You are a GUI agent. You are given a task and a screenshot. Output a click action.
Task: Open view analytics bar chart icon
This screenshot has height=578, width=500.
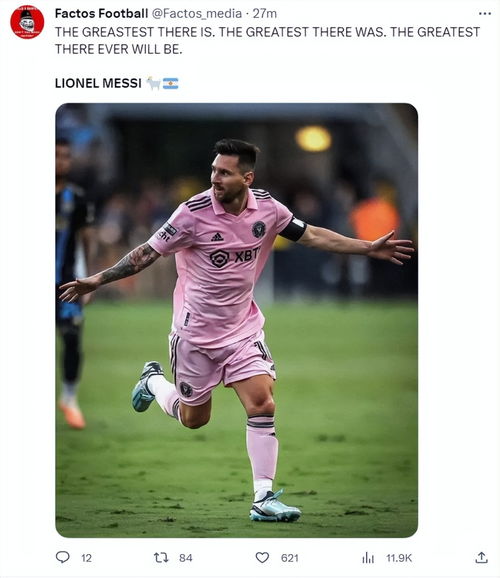click(x=368, y=558)
